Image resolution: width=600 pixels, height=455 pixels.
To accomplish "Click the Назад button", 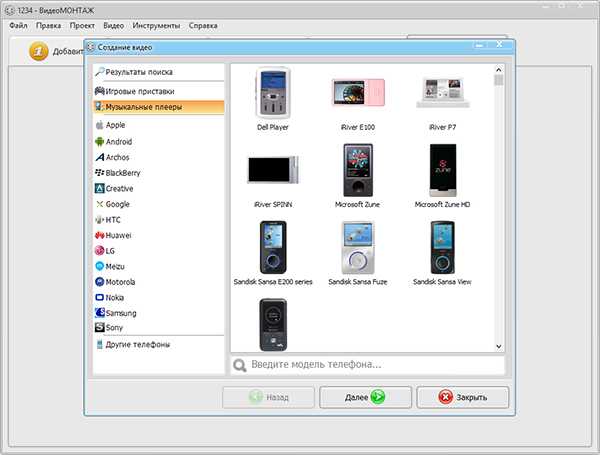I will coord(269,397).
